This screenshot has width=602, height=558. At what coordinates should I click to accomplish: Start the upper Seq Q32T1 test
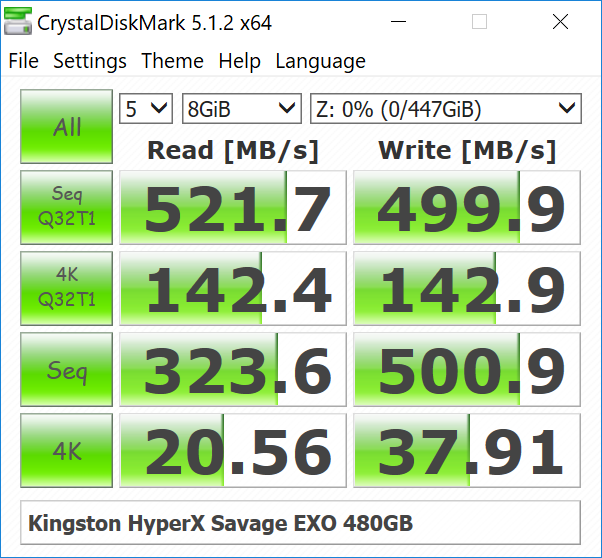(66, 207)
